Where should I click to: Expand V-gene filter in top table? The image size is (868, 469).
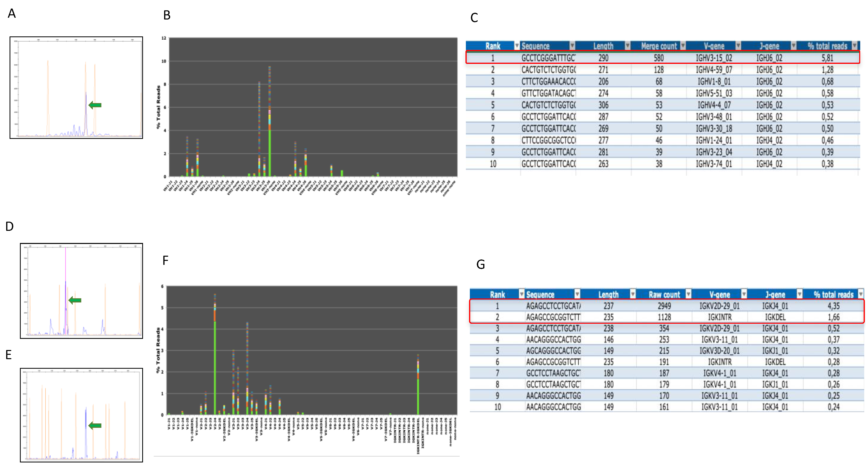(x=738, y=46)
